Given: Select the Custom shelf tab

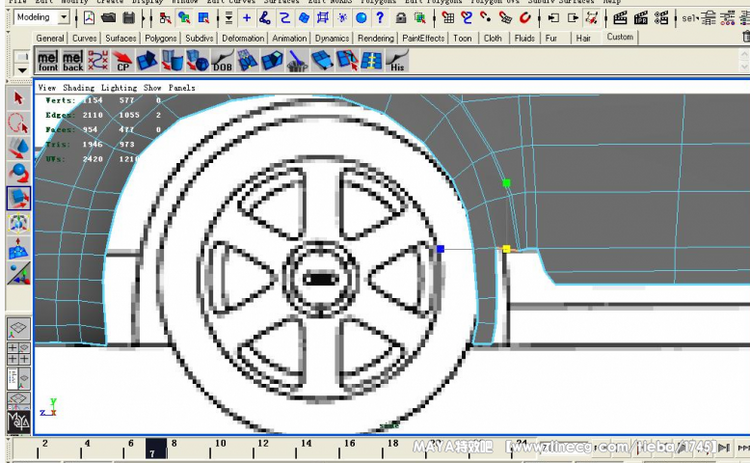Looking at the screenshot, I should (620, 37).
